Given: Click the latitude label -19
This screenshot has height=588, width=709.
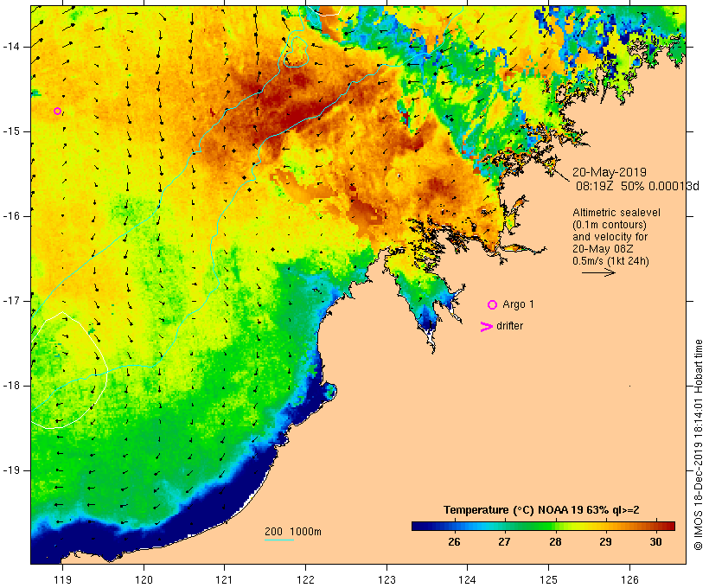Looking at the screenshot, I should pyautogui.click(x=10, y=470).
